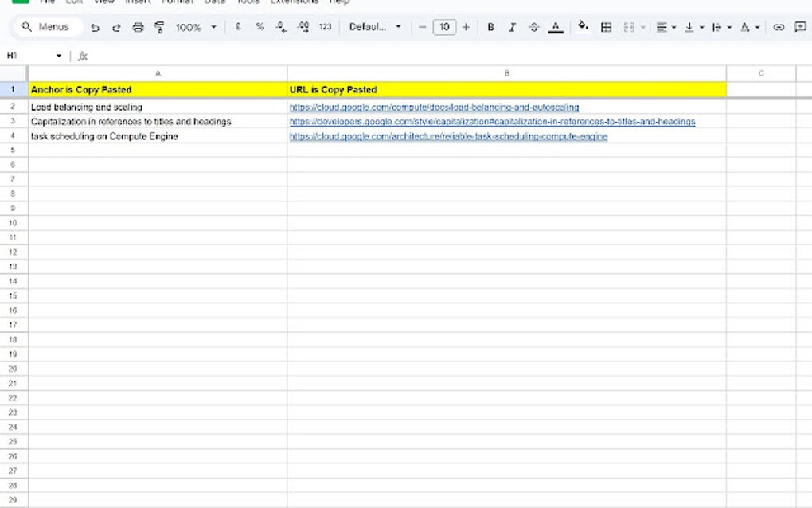Image resolution: width=812 pixels, height=508 pixels.
Task: Toggle strikethrough formatting
Action: [533, 26]
